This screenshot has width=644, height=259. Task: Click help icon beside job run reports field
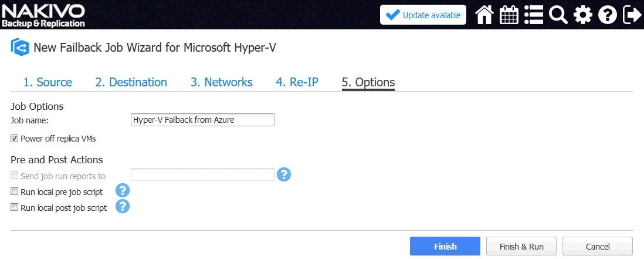pyautogui.click(x=284, y=174)
